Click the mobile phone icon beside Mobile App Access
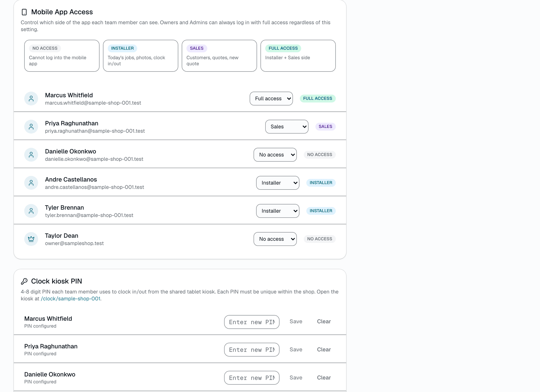The width and height of the screenshot is (540, 392). pos(24,12)
